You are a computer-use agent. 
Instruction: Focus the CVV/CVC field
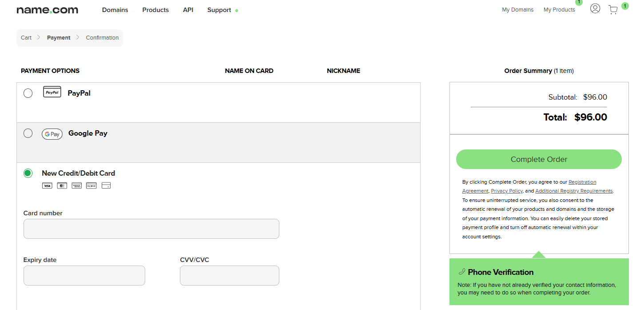point(230,275)
